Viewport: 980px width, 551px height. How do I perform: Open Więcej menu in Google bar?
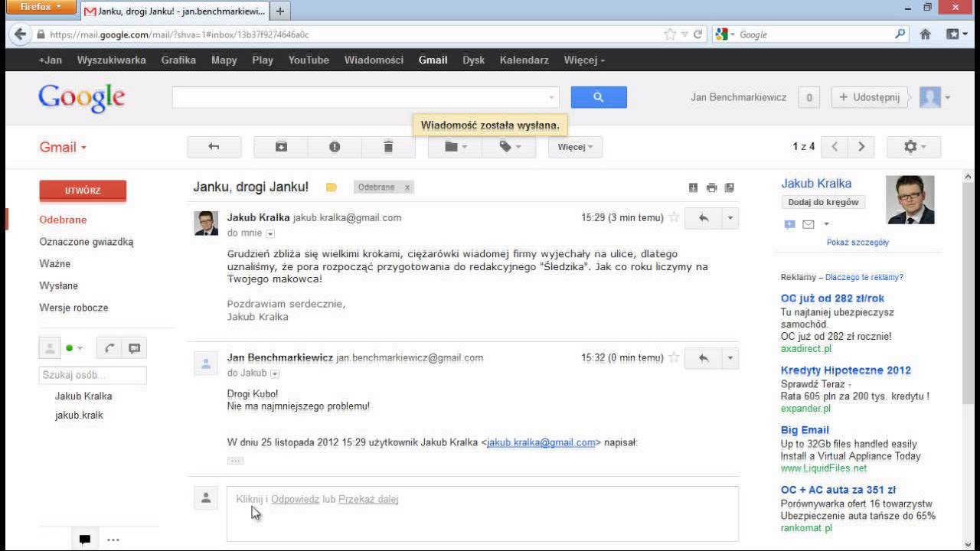point(584,60)
